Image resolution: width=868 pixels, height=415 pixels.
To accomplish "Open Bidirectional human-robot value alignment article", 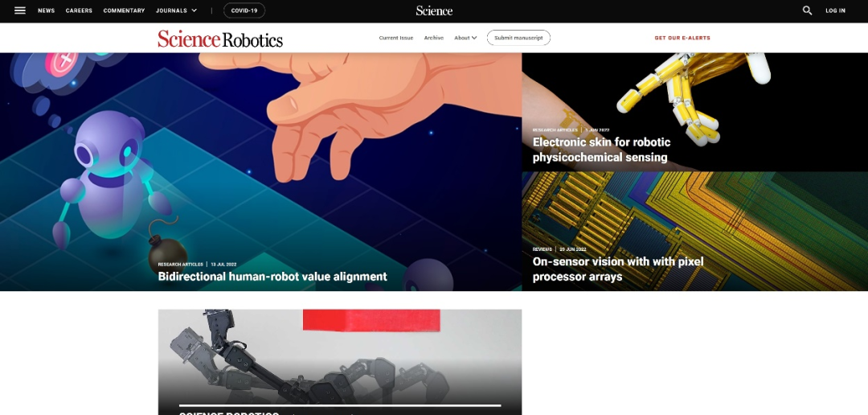I will point(272,277).
